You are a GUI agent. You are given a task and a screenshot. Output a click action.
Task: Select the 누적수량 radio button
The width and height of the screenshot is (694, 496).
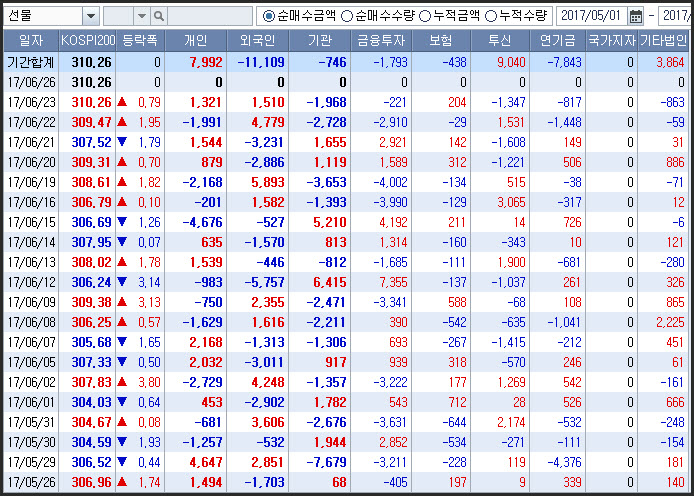pos(490,16)
